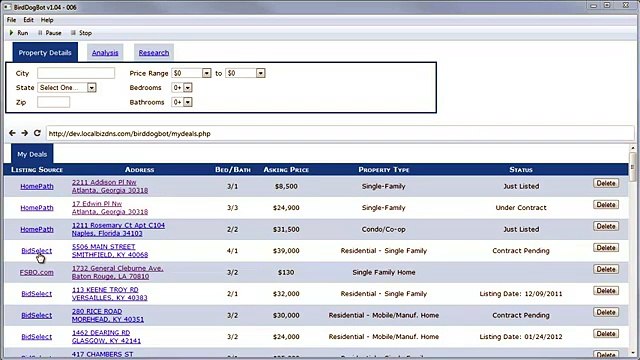The height and width of the screenshot is (360, 640).
Task: Open the File menu
Action: click(11, 20)
